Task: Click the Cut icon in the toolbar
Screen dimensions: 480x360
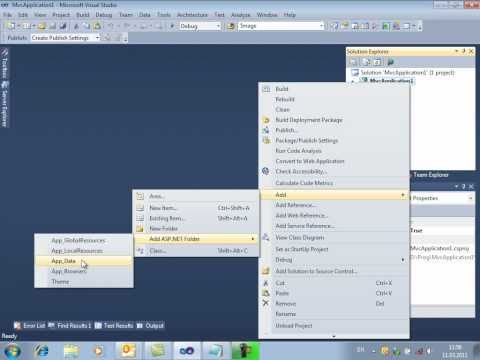Action: click(x=76, y=26)
